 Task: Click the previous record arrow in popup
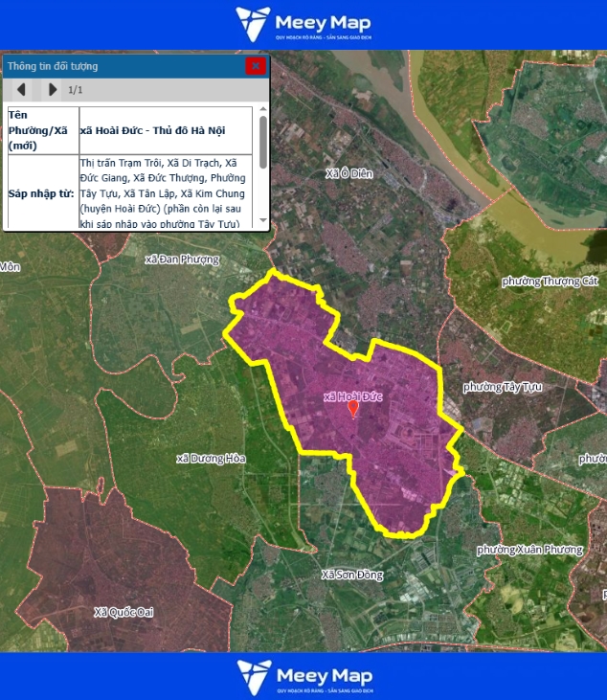(x=20, y=90)
